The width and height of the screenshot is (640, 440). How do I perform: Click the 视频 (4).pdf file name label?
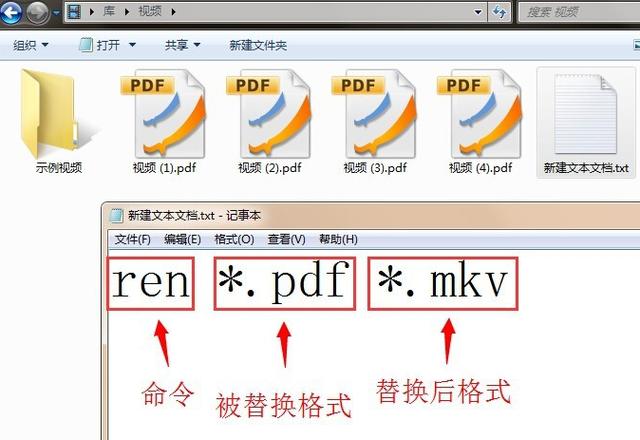[480, 168]
